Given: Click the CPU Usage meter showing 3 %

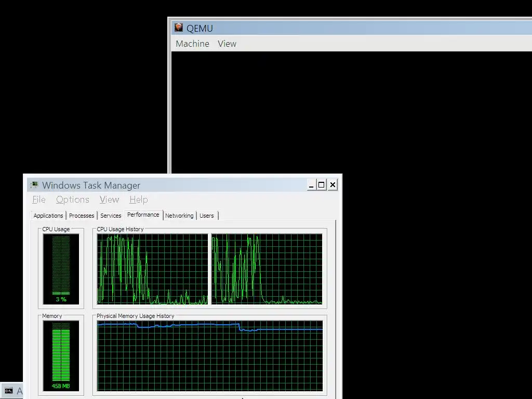Looking at the screenshot, I should coord(61,269).
